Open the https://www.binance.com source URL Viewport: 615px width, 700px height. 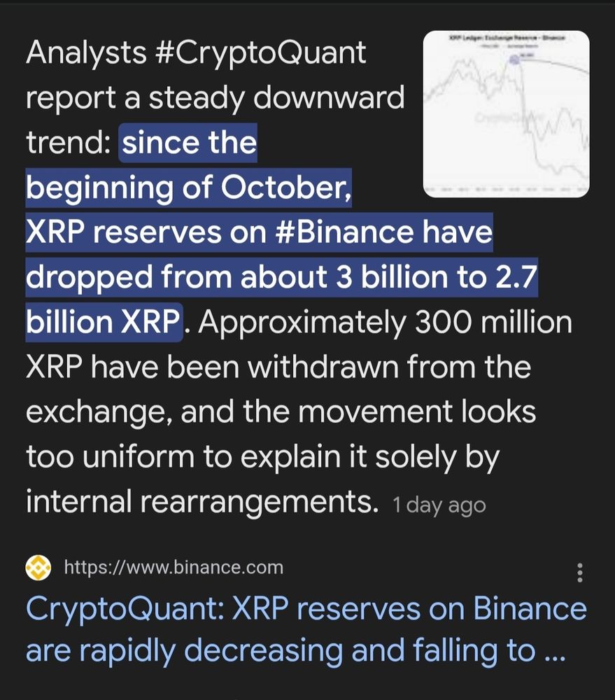(x=174, y=568)
